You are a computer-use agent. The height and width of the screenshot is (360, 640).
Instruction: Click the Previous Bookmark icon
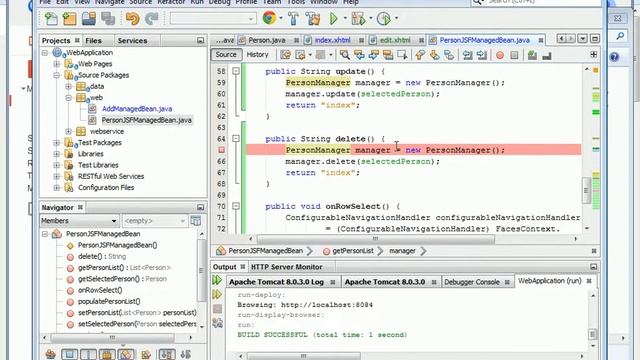click(x=420, y=55)
